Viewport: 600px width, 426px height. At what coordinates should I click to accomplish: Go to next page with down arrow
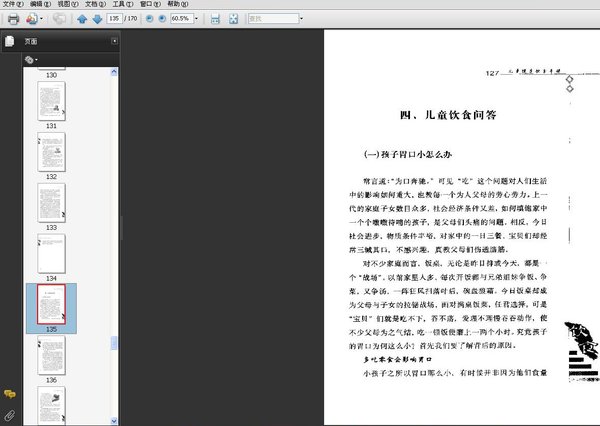[x=97, y=19]
